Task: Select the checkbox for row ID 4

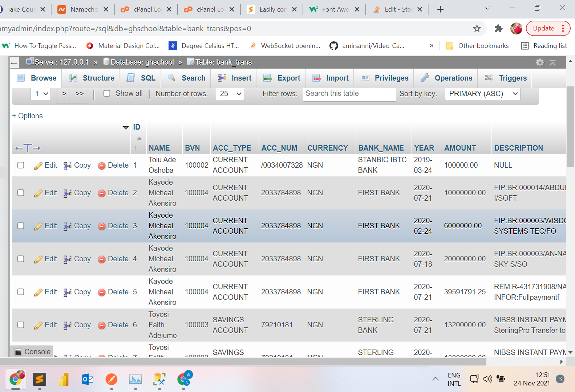Action: (21, 259)
